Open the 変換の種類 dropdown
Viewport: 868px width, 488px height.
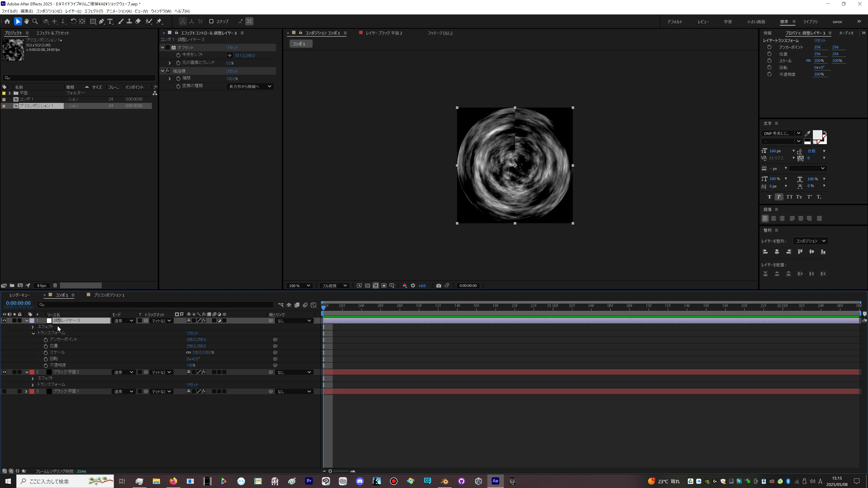point(250,87)
